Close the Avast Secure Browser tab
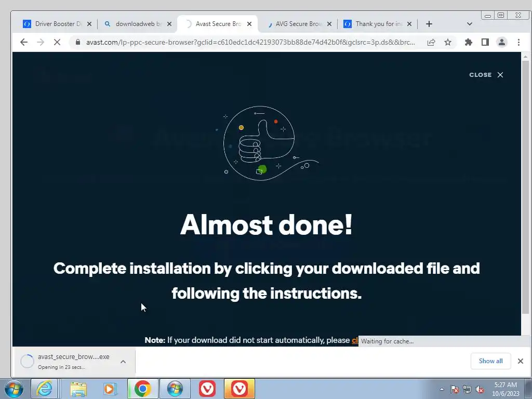This screenshot has width=532, height=399. coord(249,24)
